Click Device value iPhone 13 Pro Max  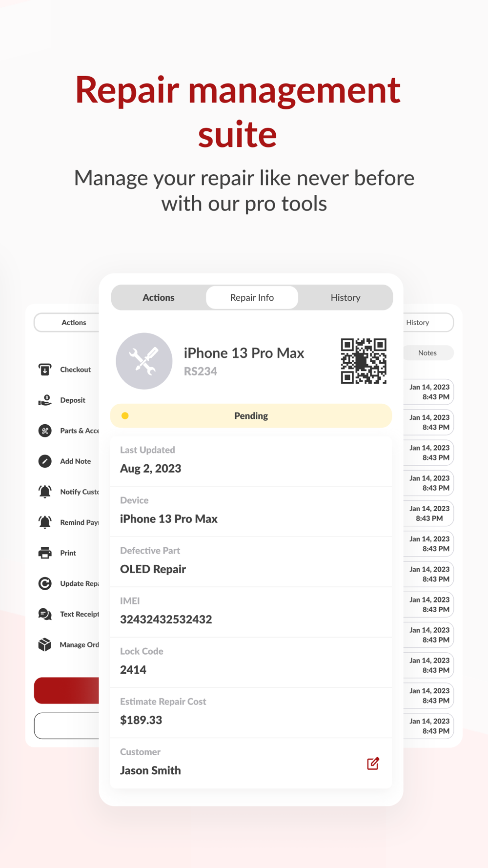pyautogui.click(x=169, y=519)
